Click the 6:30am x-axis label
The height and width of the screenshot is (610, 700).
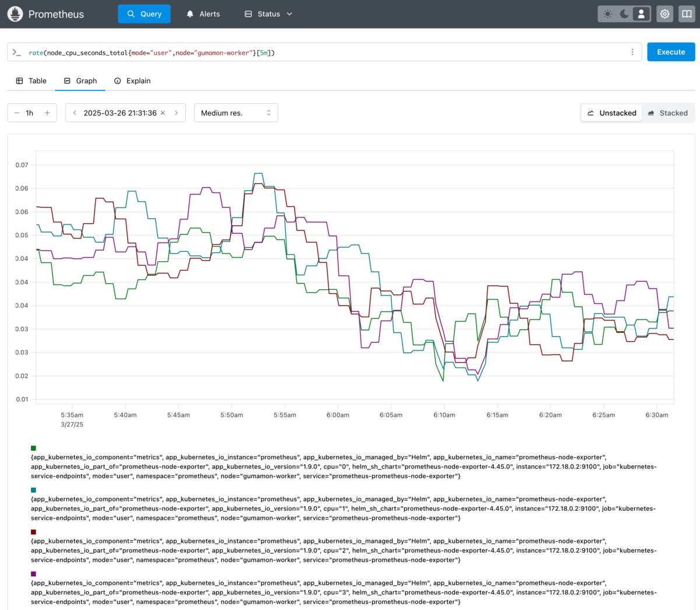click(x=657, y=415)
